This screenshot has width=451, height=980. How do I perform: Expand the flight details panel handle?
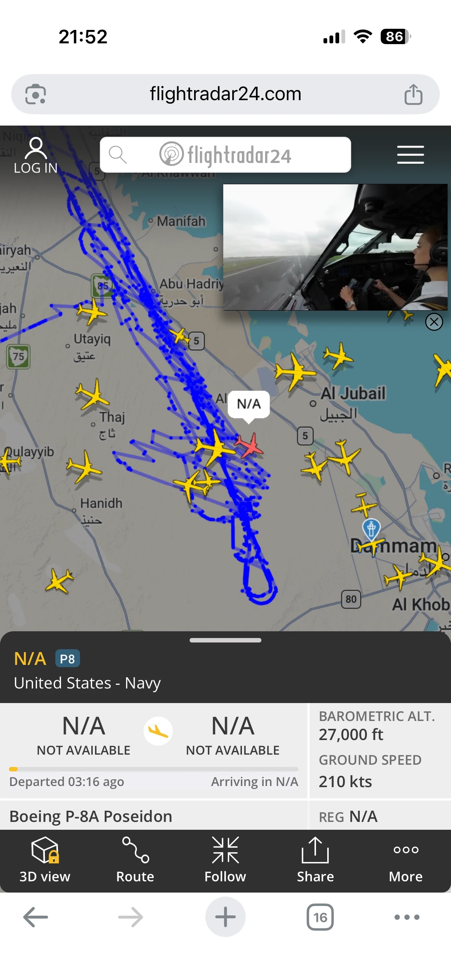(225, 640)
